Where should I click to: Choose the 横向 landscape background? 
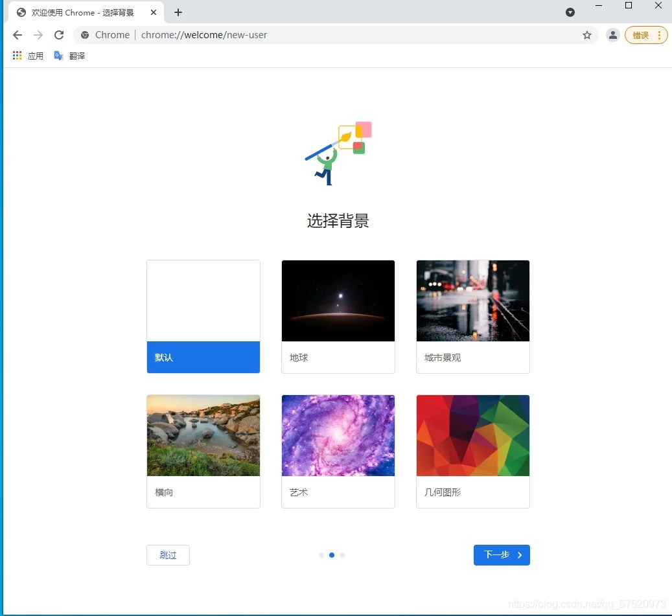[203, 451]
